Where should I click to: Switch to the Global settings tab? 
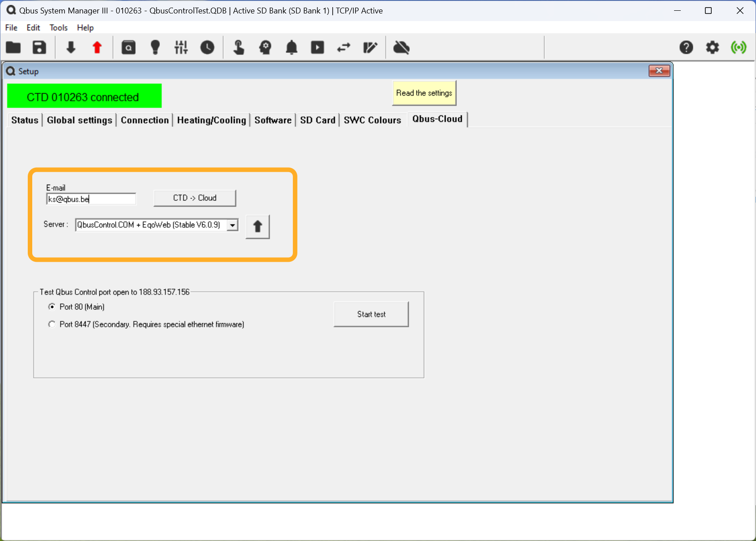click(79, 120)
